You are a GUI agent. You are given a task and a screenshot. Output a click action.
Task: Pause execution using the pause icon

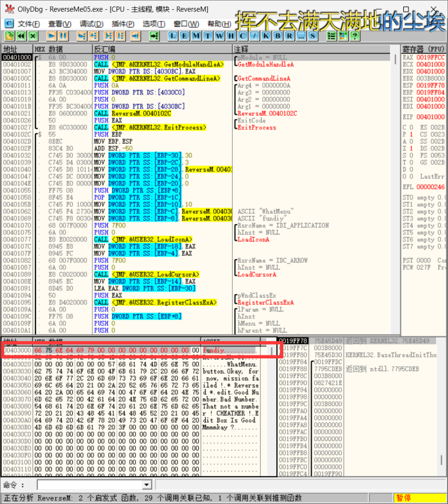[63, 36]
